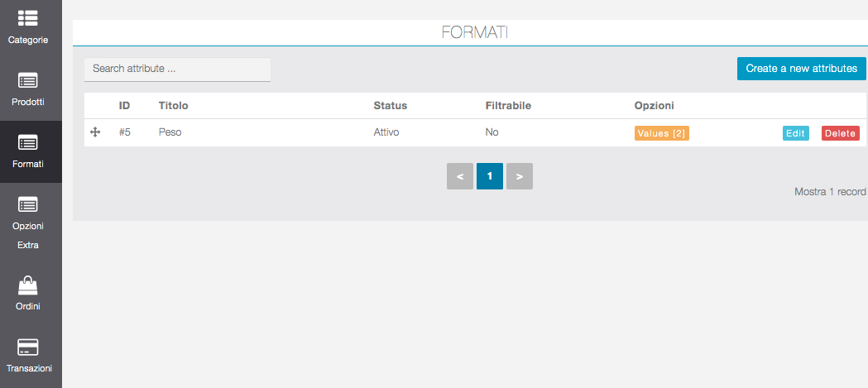The height and width of the screenshot is (388, 868).
Task: Open the Categorie sidebar icon
Action: [28, 18]
